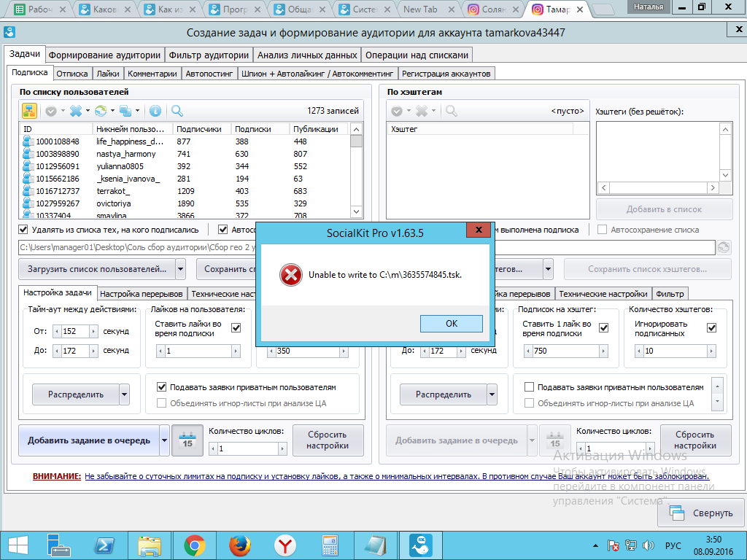Click left 'Сбросить настройки' button
The width and height of the screenshot is (747, 560).
pos(328,440)
